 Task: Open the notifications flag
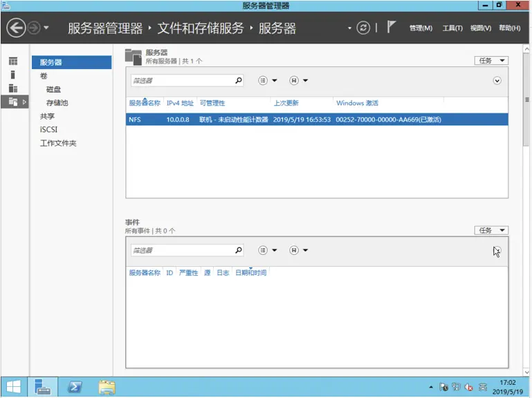click(x=391, y=27)
